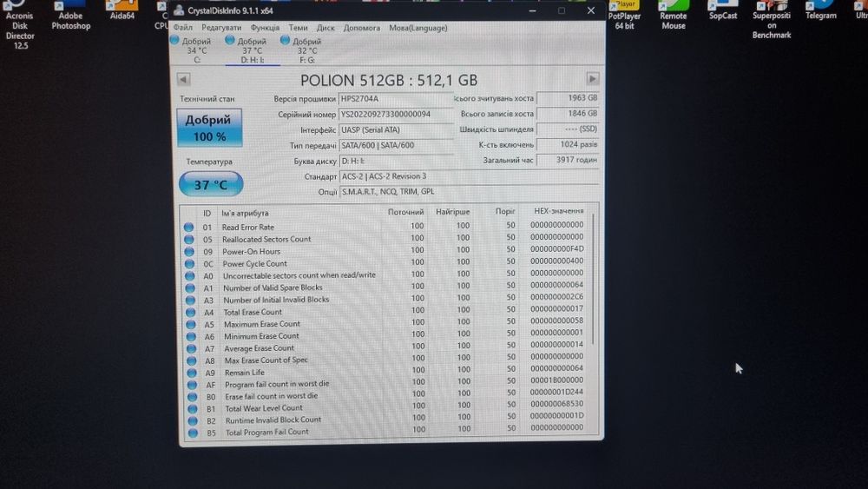Viewport: 868px width, 489px height.
Task: Click the features field S.M.A.R.T., NCQ, TRIM
Action: 470,192
